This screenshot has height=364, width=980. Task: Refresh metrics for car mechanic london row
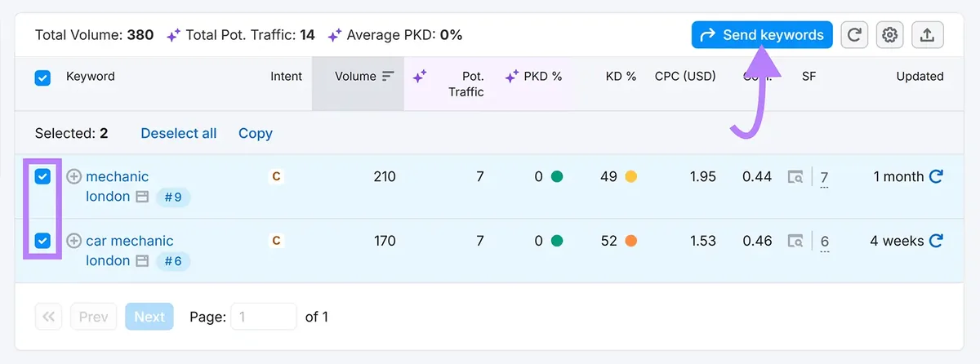tap(937, 241)
